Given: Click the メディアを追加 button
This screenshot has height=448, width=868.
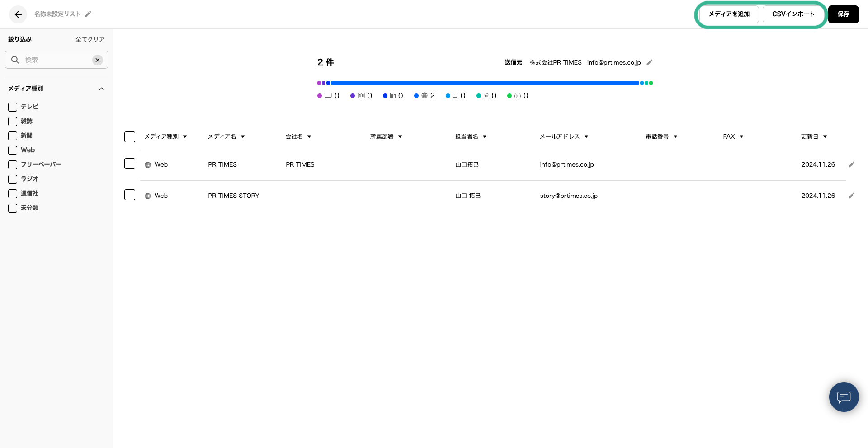Looking at the screenshot, I should tap(729, 14).
